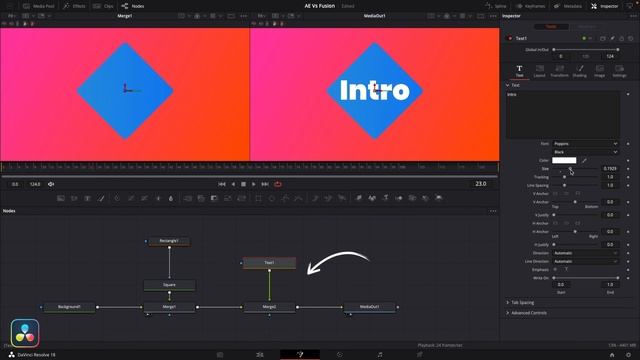
Task: Collapse the Text section in Inspector
Action: tap(508, 85)
